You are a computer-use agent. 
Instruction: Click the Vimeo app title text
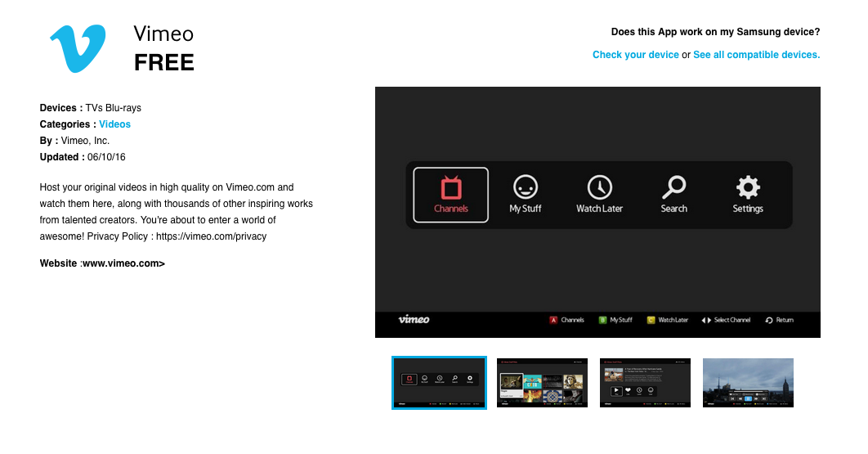click(163, 34)
